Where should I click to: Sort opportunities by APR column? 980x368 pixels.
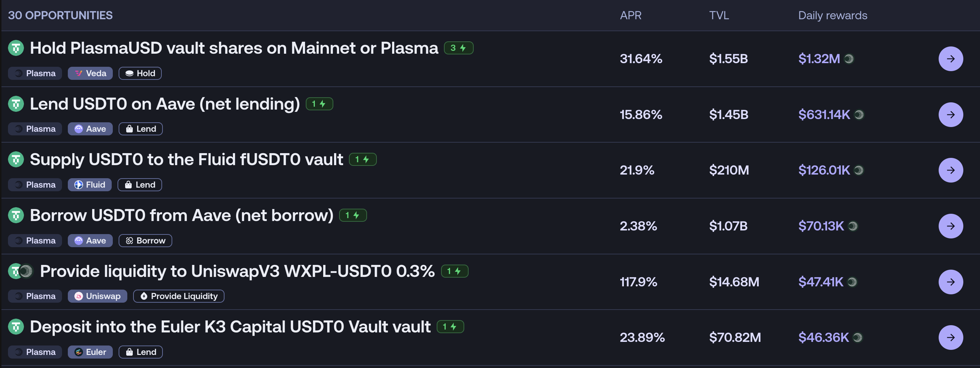pos(630,16)
